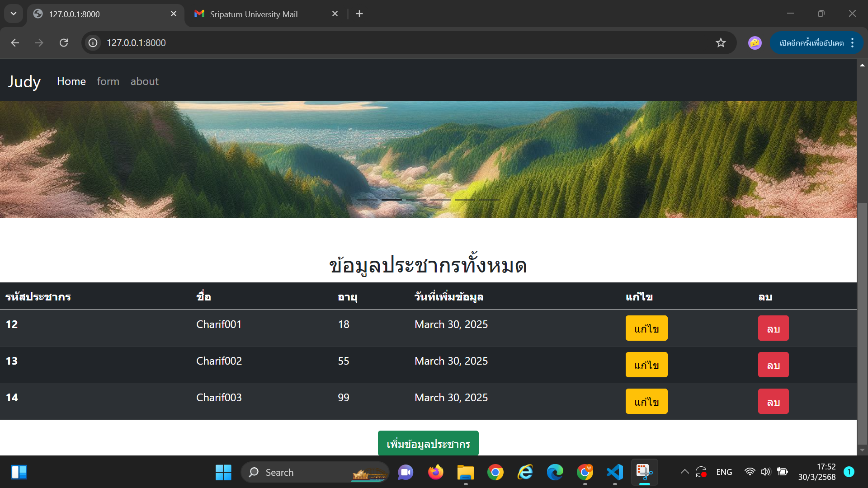Launch Firefox from the taskbar
This screenshot has width=868, height=488.
point(435,472)
